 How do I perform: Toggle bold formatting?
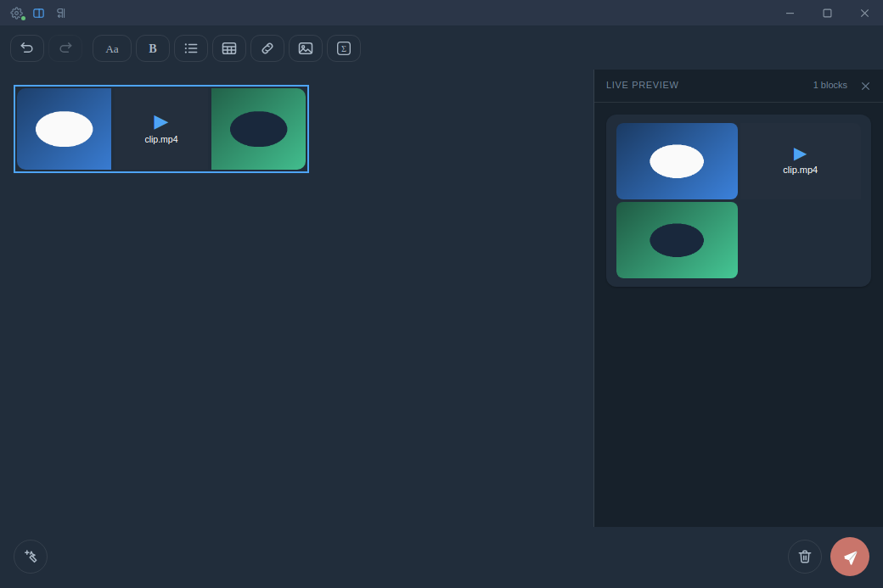[153, 48]
